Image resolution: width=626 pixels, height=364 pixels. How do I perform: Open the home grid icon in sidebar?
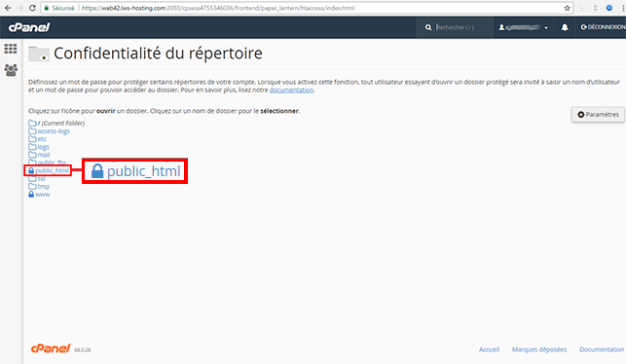pyautogui.click(x=11, y=49)
